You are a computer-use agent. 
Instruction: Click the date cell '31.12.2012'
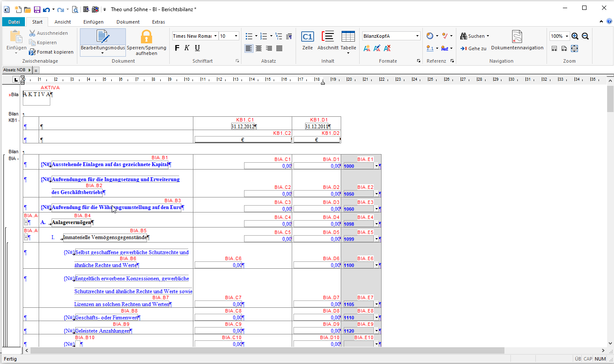[x=243, y=127]
